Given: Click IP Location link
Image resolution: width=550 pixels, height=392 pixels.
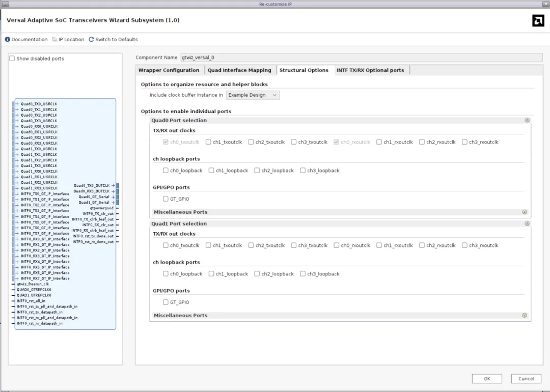Looking at the screenshot, I should point(72,40).
